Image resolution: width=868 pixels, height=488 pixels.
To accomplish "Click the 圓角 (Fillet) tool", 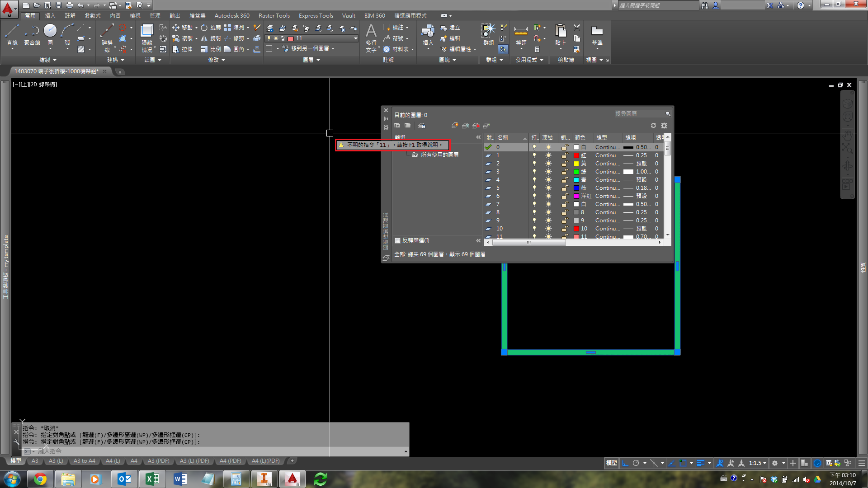I will tap(234, 49).
